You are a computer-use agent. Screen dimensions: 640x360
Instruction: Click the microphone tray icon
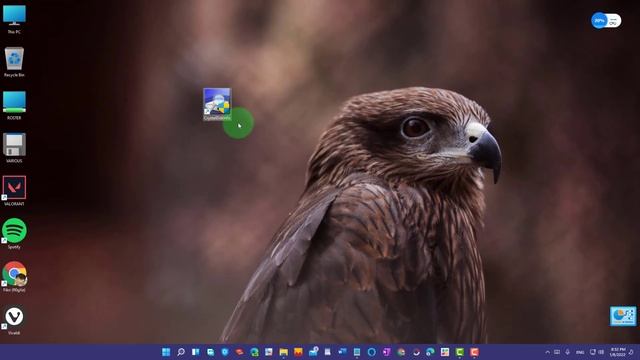(x=567, y=352)
